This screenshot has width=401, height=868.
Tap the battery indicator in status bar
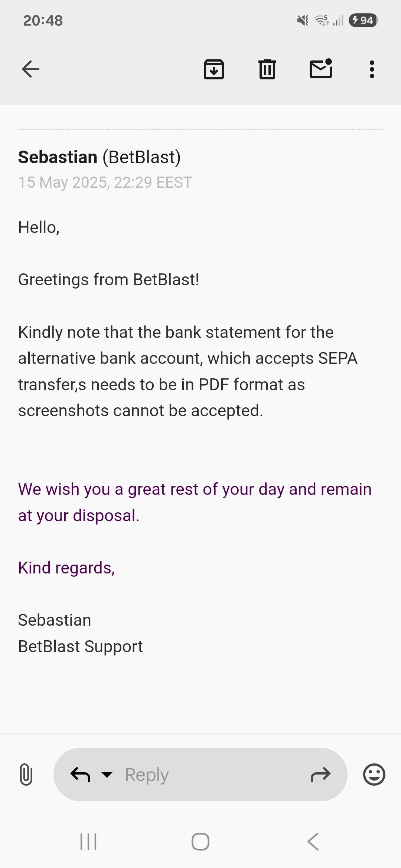pyautogui.click(x=363, y=20)
